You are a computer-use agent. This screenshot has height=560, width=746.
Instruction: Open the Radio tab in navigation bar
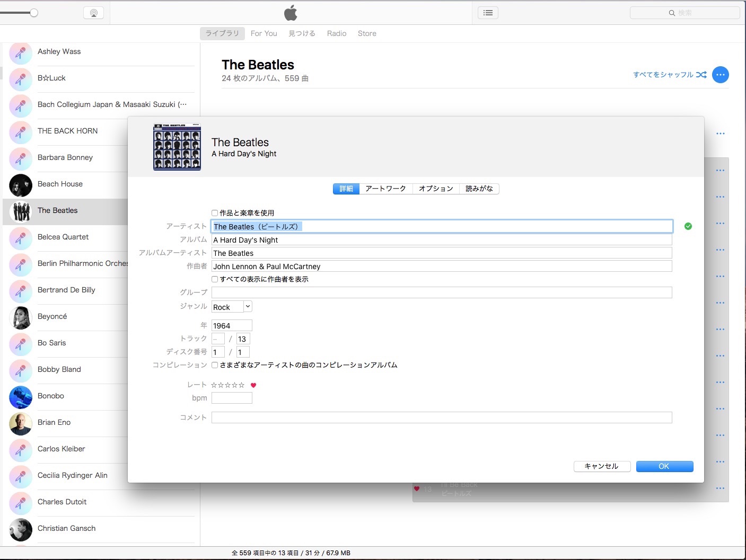point(336,33)
